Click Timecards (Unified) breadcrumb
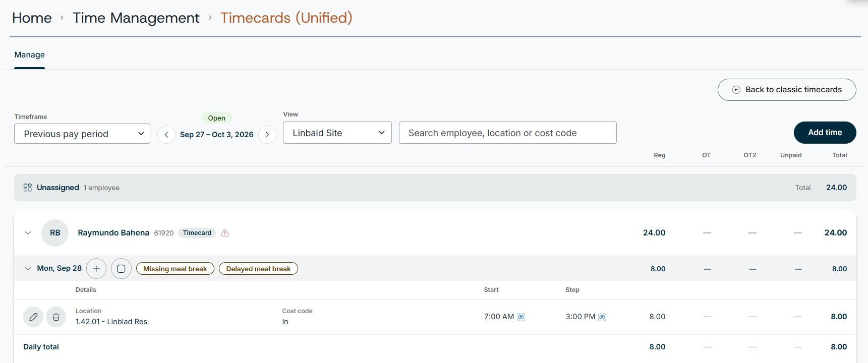 point(286,18)
